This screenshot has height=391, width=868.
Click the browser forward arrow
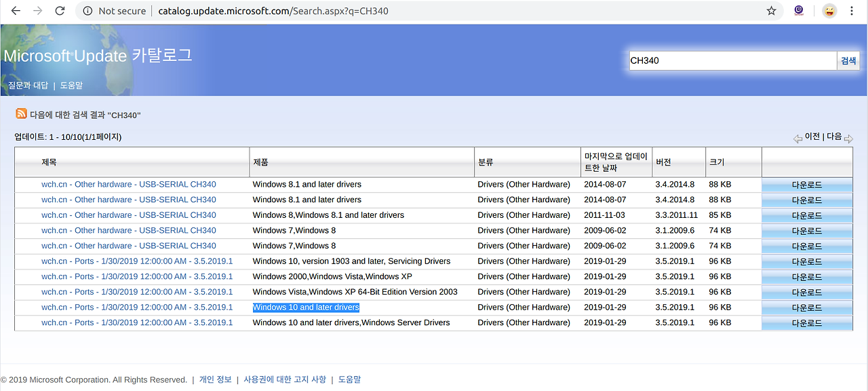coord(38,11)
